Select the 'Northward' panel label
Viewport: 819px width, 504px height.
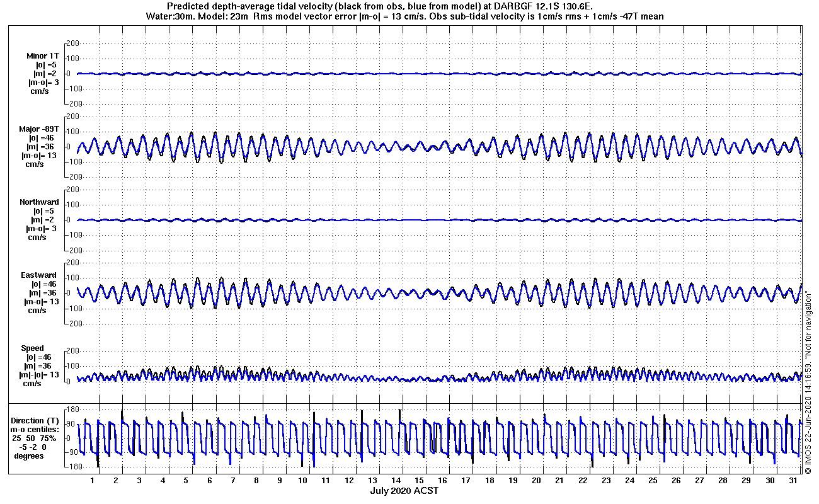[39, 202]
